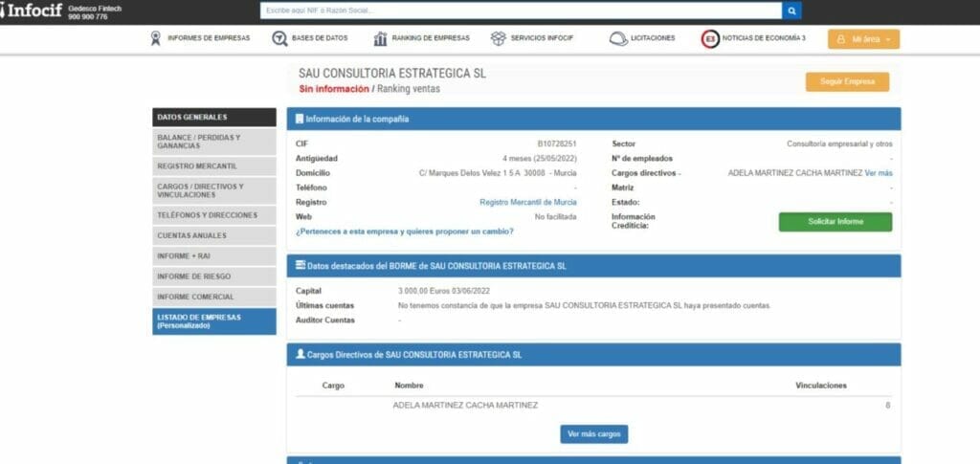Select Cuentas Anuales sidebar tab
This screenshot has width=980, height=464.
click(x=213, y=235)
